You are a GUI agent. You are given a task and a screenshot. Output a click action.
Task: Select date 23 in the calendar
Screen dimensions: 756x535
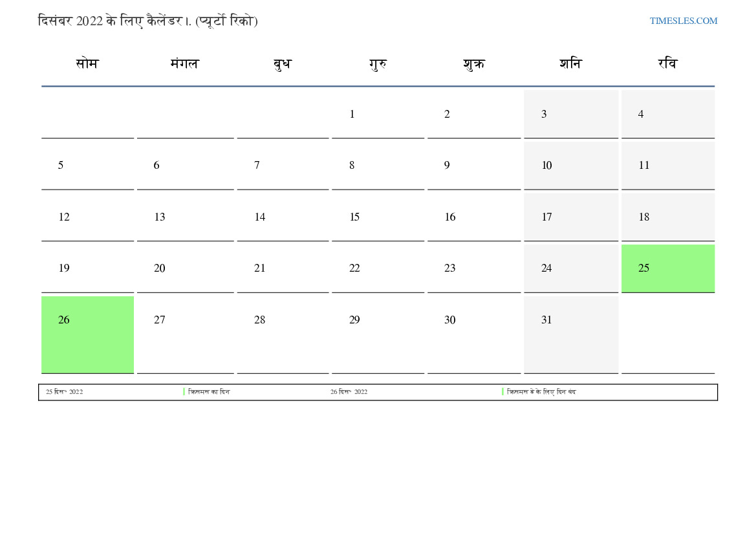[474, 268]
